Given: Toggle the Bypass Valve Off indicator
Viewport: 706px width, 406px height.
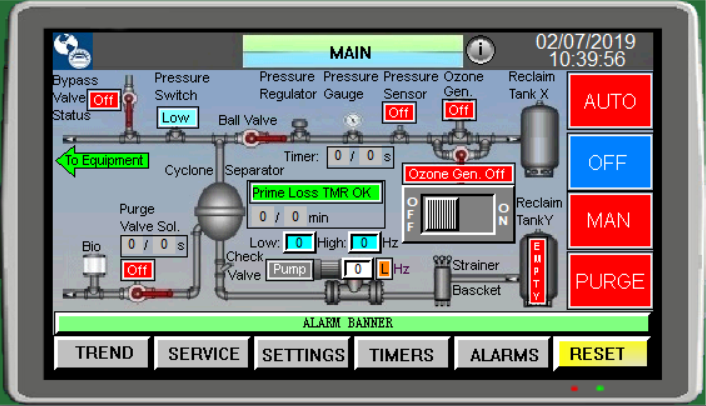Looking at the screenshot, I should (x=103, y=100).
